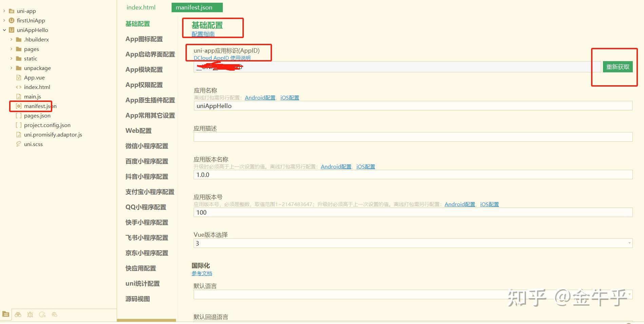Expand the pages folder
The width and height of the screenshot is (644, 324).
[x=12, y=49]
